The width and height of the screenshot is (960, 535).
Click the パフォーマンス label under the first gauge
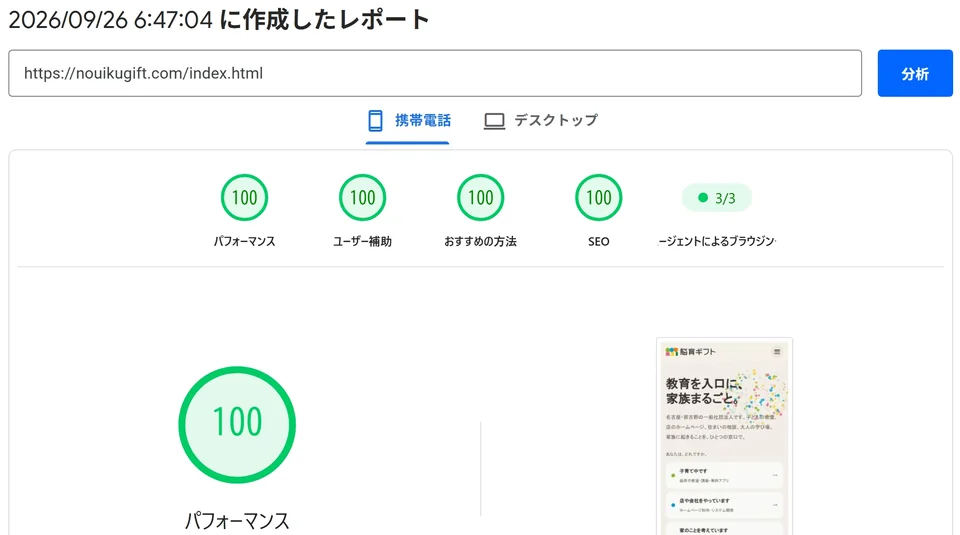click(x=244, y=242)
